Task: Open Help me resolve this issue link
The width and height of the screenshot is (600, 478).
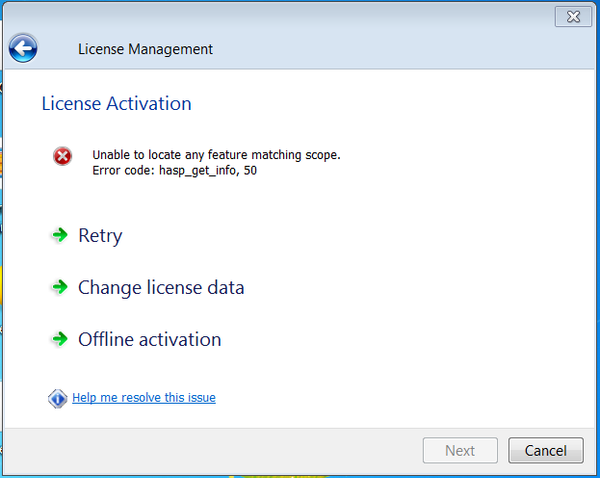Action: (144, 398)
